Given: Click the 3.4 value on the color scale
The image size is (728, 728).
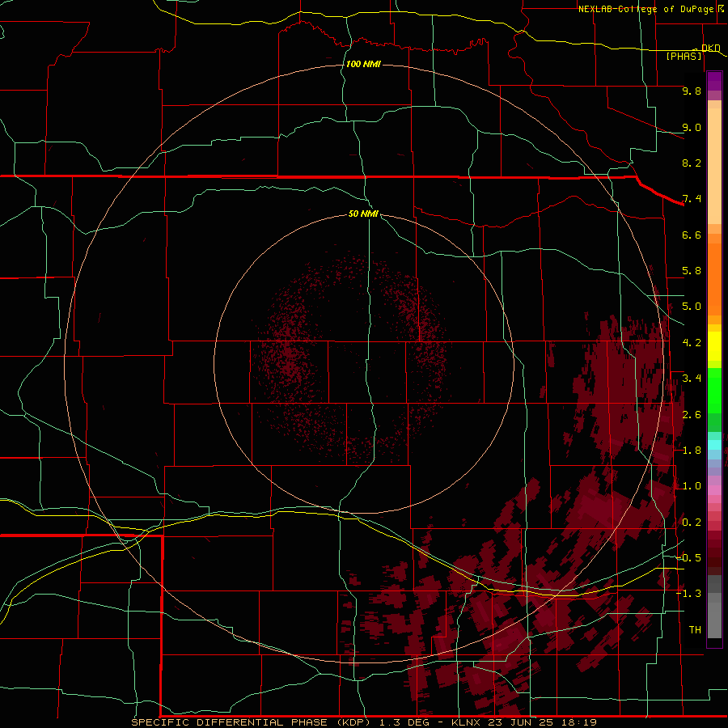Looking at the screenshot, I should [692, 379].
